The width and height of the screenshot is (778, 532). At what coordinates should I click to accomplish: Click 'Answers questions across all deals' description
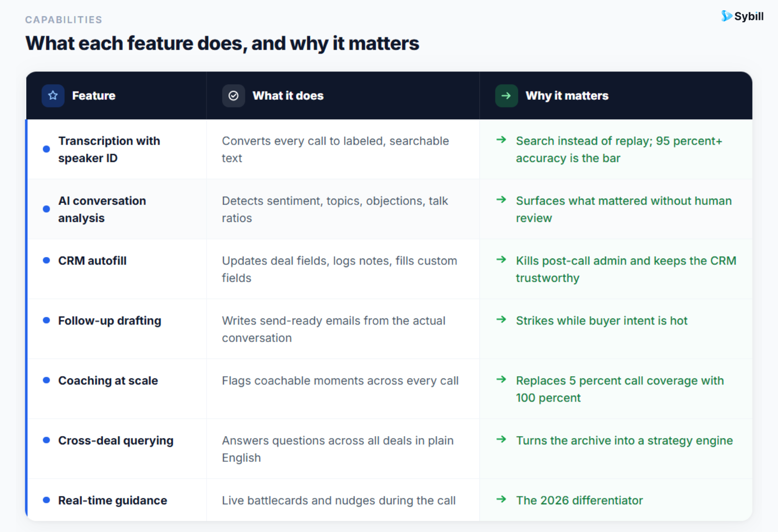coord(338,449)
